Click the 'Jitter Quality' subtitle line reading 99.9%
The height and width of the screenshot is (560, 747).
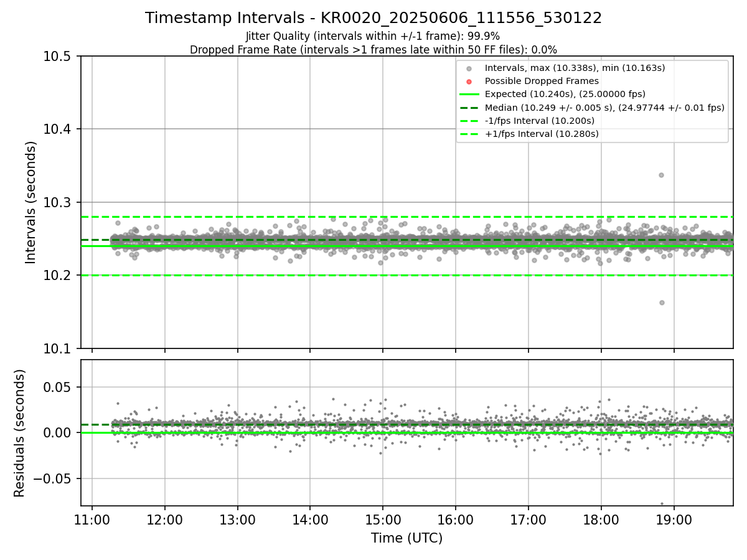tap(373, 36)
